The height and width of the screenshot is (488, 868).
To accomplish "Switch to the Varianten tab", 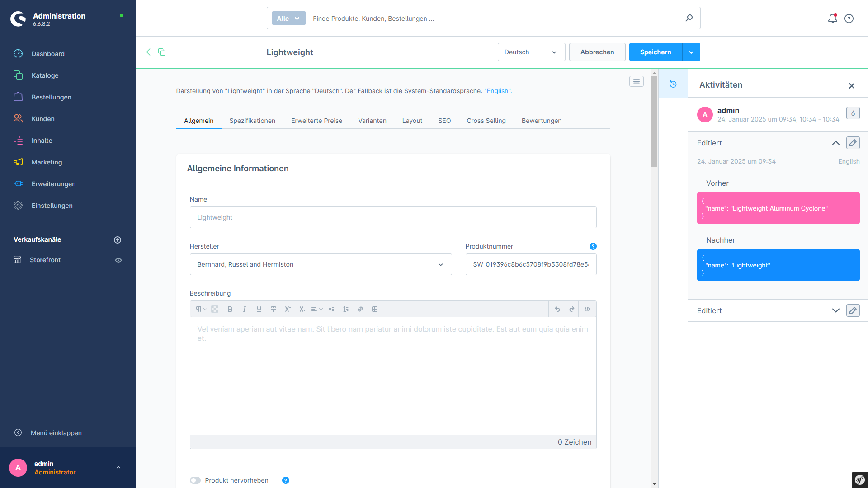I will point(372,121).
